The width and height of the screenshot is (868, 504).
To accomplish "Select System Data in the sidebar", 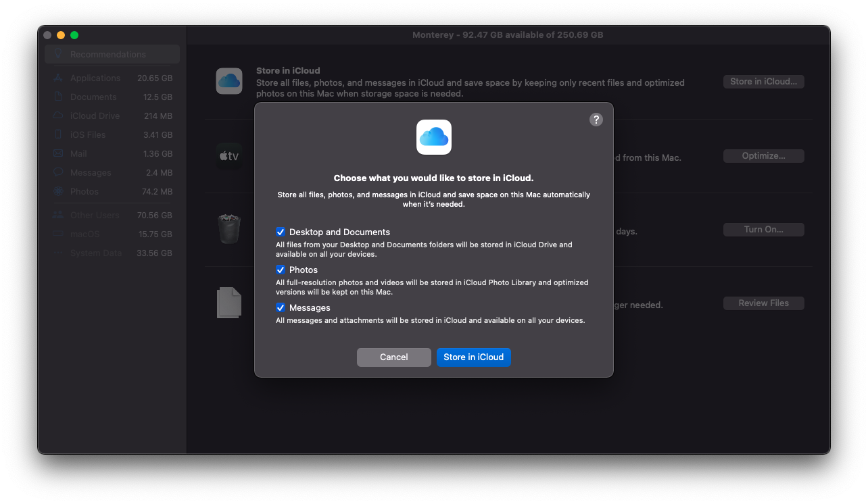I will [x=112, y=253].
